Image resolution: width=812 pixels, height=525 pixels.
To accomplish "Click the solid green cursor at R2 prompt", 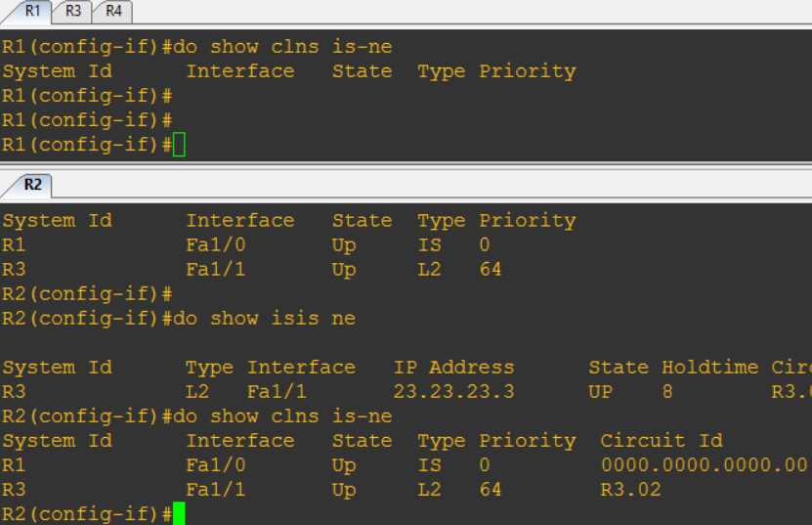I will point(179,514).
